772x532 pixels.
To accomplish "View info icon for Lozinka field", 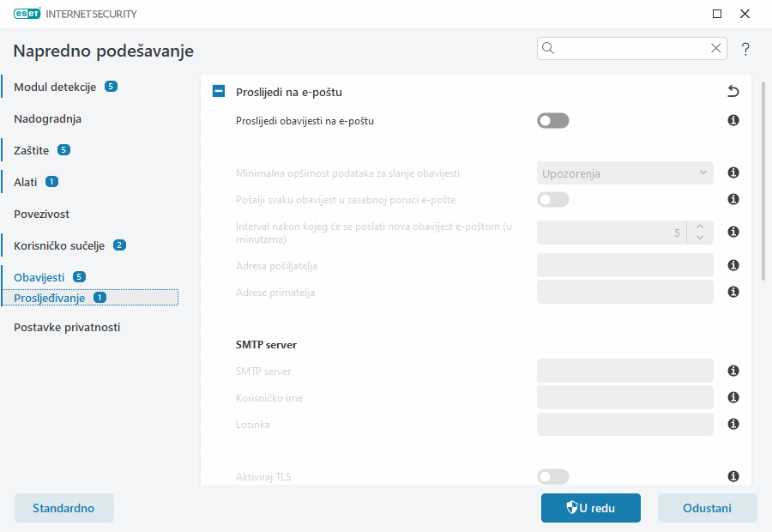I will pos(733,425).
